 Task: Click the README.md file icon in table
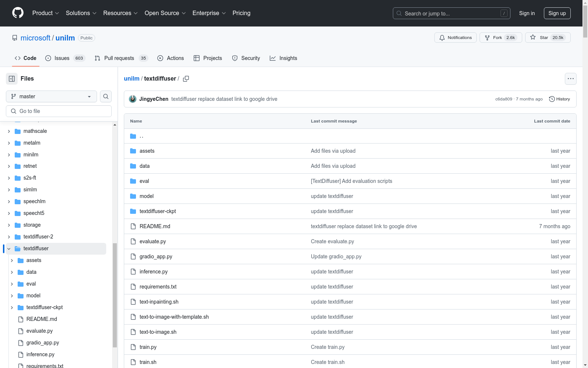coord(133,226)
